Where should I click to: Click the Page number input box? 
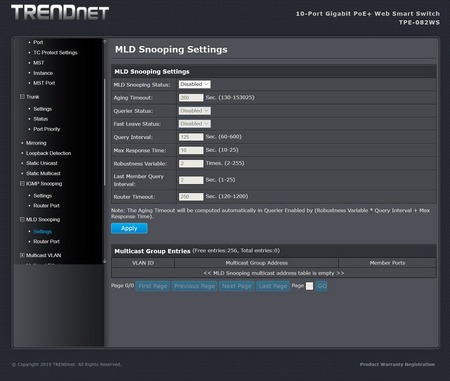pos(309,286)
